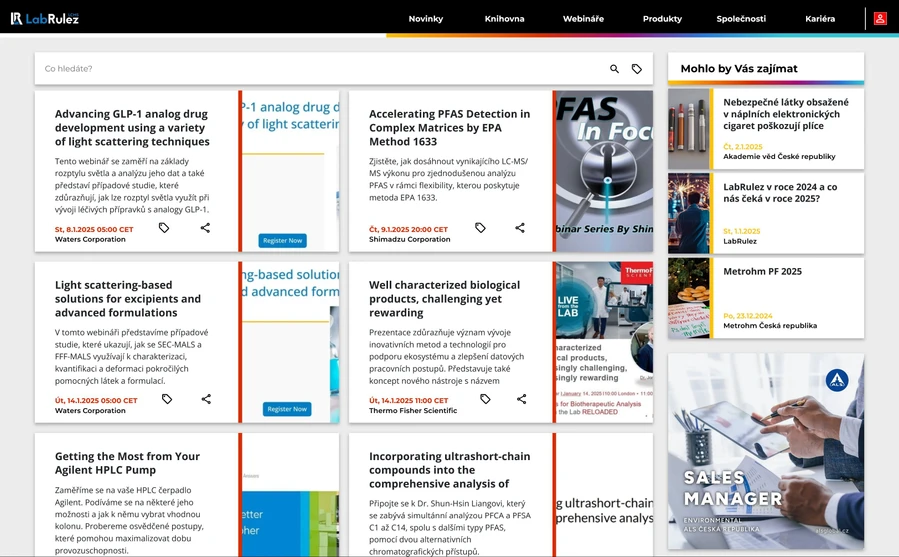This screenshot has height=557, width=899.
Task: Click date 'St, 8.1.2025 05:00 CET'
Action: (x=94, y=229)
